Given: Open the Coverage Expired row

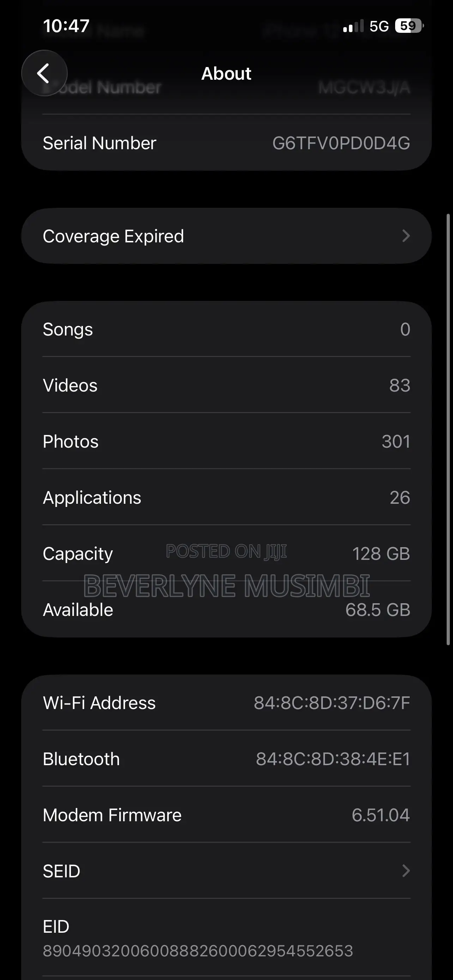Looking at the screenshot, I should (x=226, y=236).
